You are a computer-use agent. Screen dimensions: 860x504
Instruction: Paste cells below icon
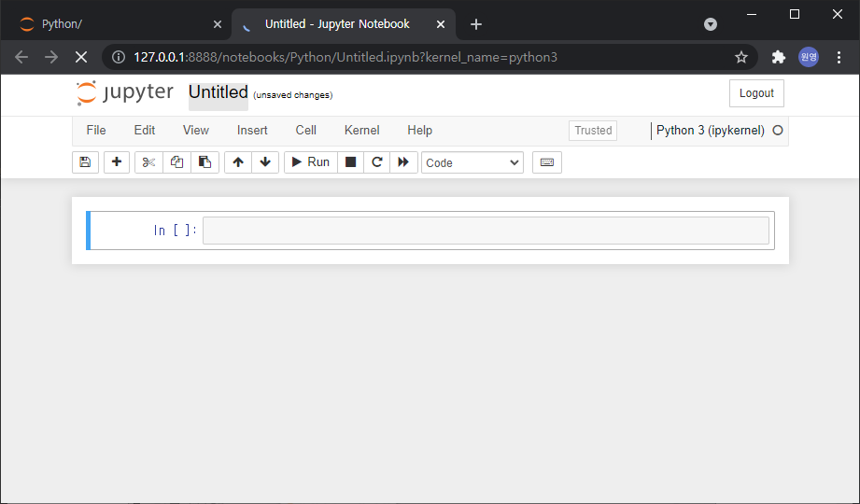coord(204,162)
